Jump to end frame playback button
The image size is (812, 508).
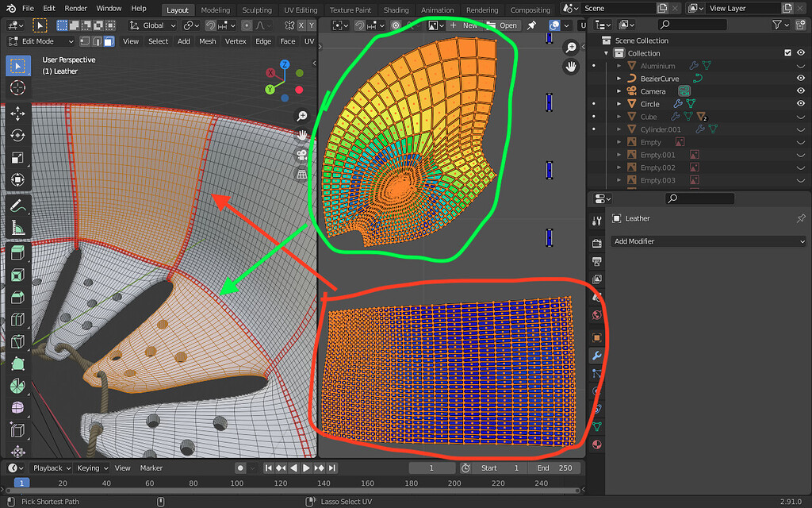pyautogui.click(x=332, y=468)
